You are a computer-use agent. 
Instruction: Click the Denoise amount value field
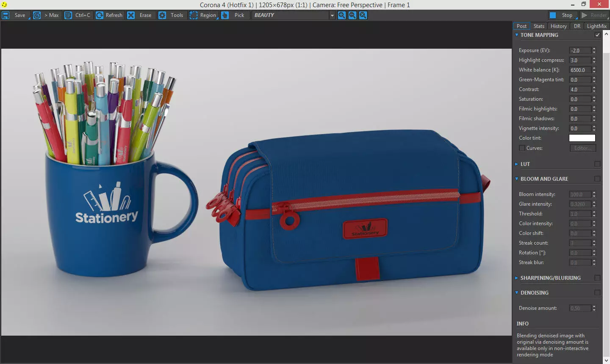(x=580, y=308)
